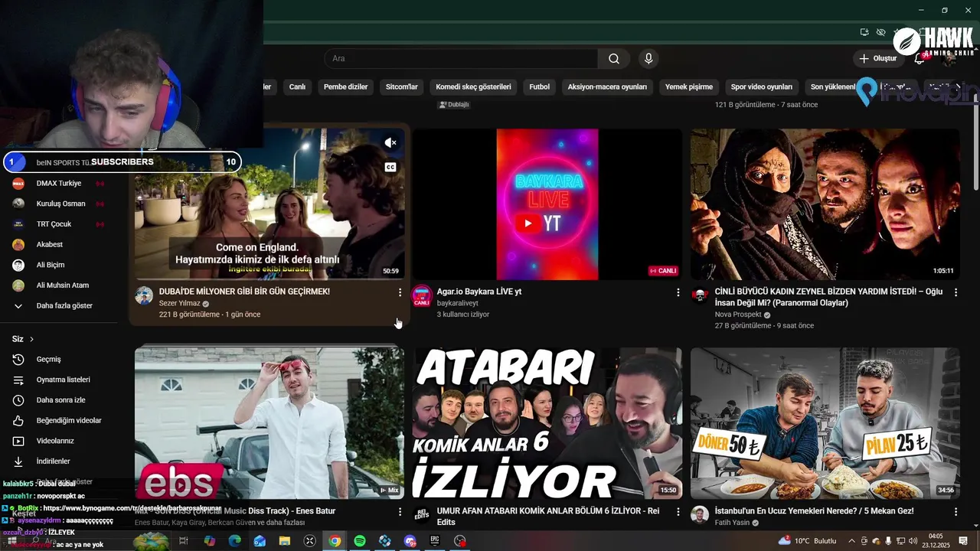Screen dimensions: 980x551
Task: Open Baykara LIVE YT stream thumbnail
Action: coord(547,204)
